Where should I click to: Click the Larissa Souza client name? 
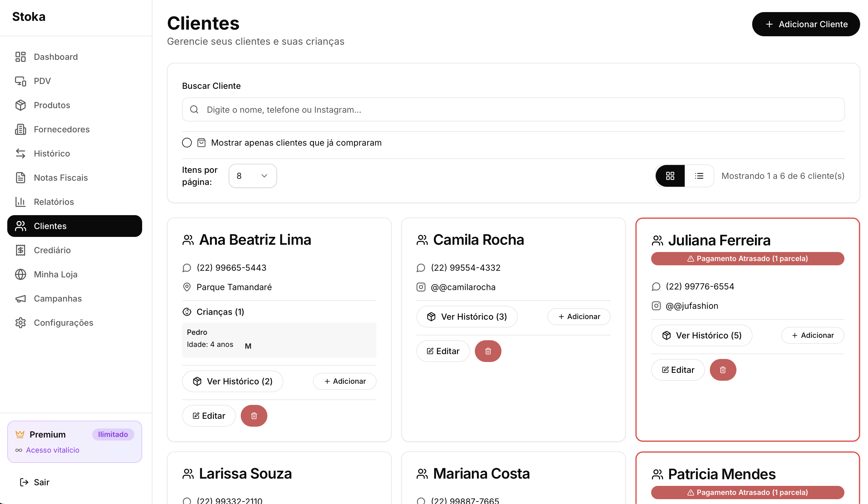[x=245, y=473]
